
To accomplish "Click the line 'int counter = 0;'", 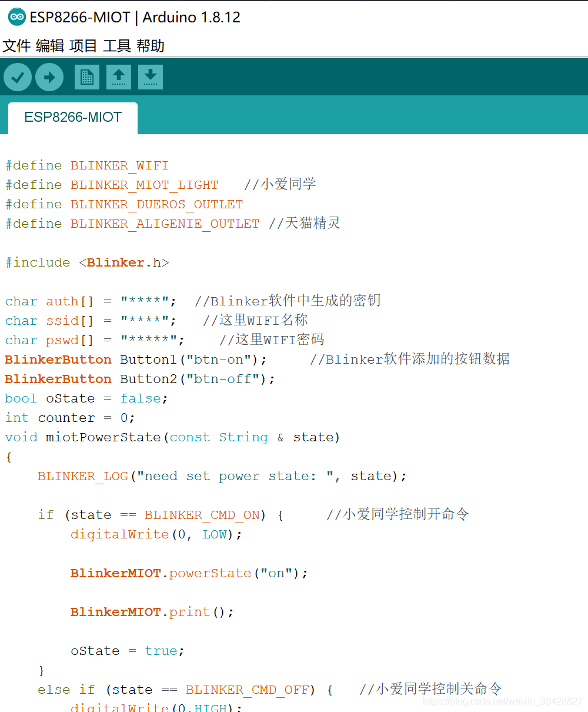I will click(x=70, y=418).
